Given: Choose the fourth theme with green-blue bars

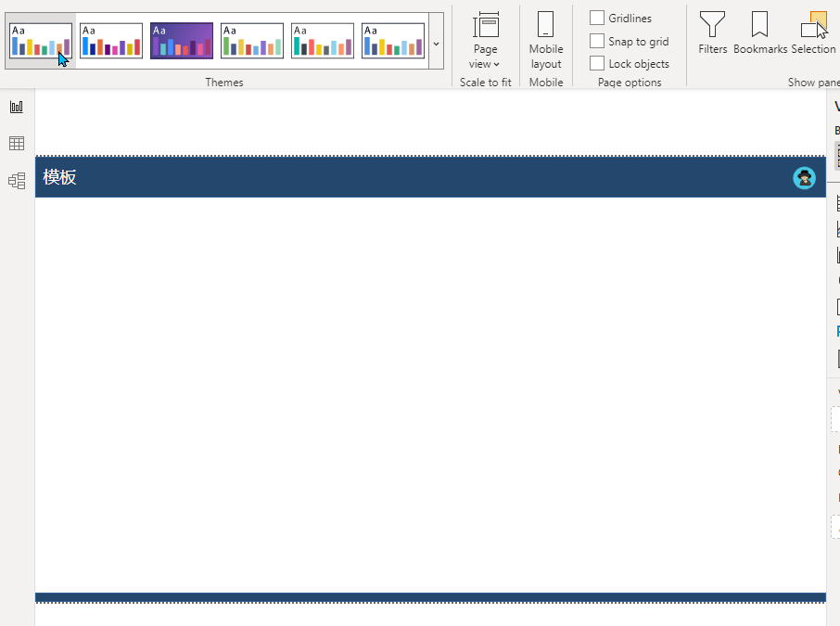Looking at the screenshot, I should pos(252,40).
